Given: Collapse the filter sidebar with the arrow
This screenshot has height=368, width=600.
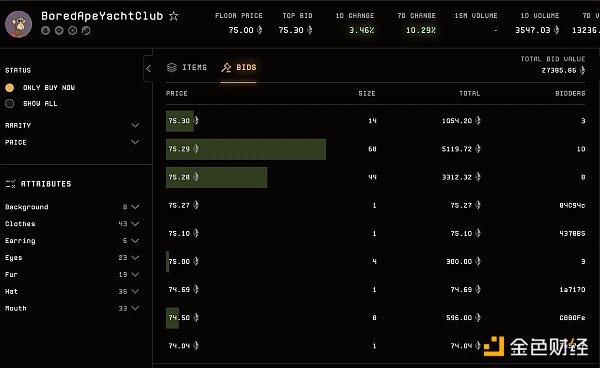Looking at the screenshot, I should pos(148,69).
